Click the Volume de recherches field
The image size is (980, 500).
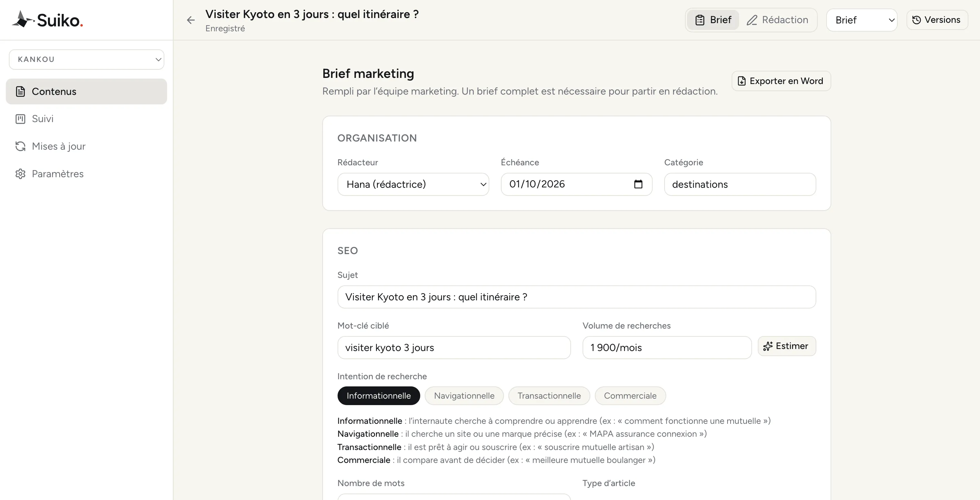(x=667, y=348)
